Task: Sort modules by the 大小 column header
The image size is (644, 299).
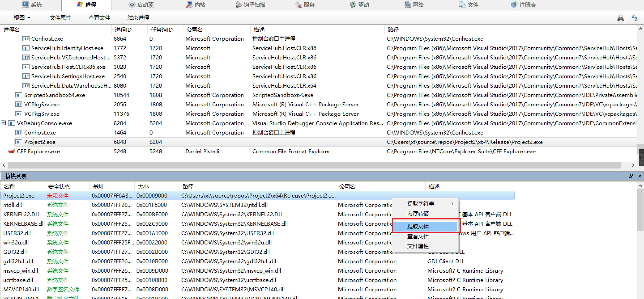Action: (157, 186)
